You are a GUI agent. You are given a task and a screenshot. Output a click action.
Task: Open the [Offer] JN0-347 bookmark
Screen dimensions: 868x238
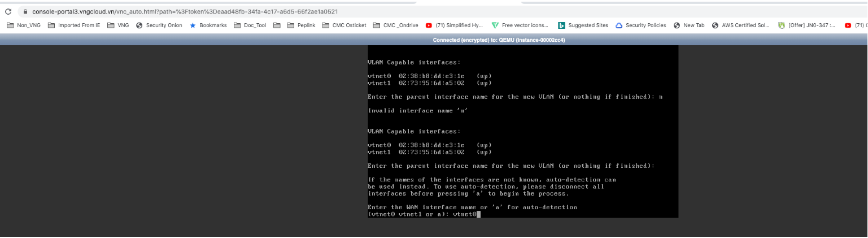[806, 25]
